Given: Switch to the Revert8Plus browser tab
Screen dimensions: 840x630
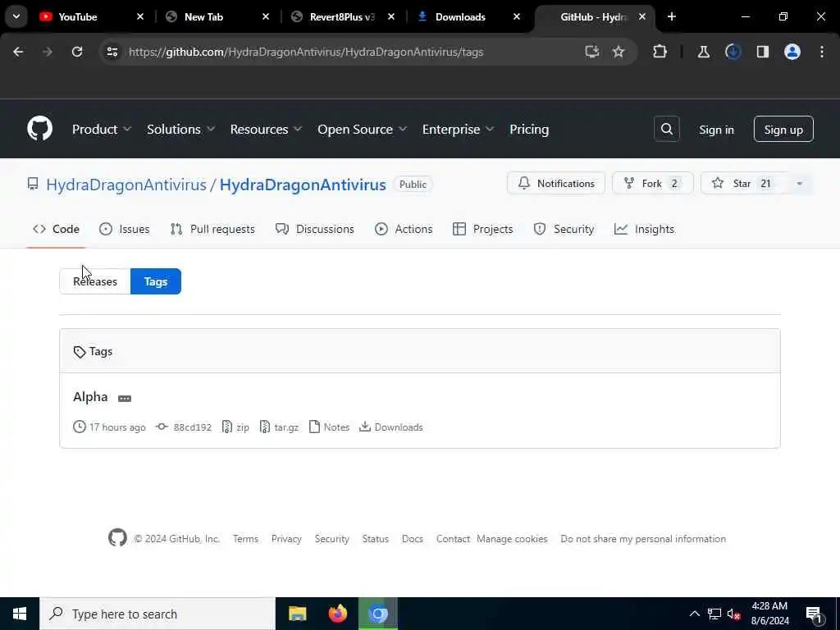Looking at the screenshot, I should (344, 17).
